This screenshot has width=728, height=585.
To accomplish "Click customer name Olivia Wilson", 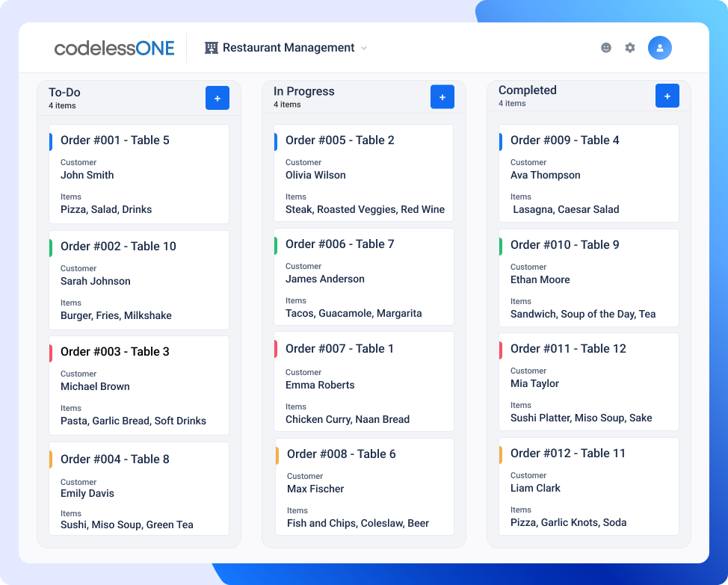I will click(x=315, y=175).
